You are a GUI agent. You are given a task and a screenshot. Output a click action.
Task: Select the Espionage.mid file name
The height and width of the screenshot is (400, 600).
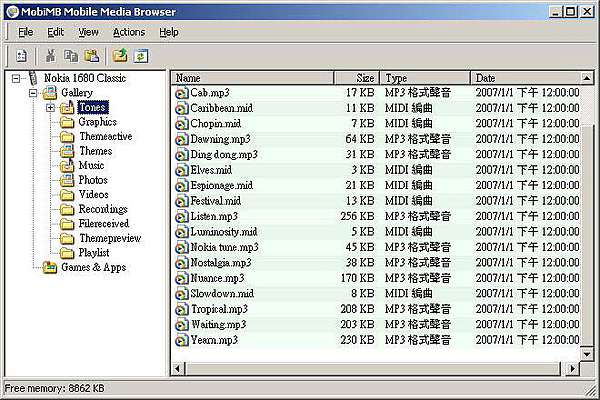pos(222,186)
